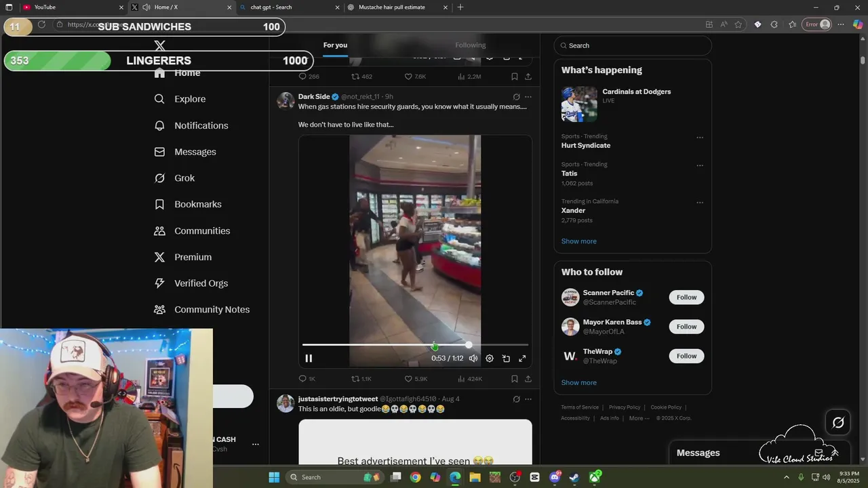
Task: Show more accounts under Who to follow
Action: [579, 383]
